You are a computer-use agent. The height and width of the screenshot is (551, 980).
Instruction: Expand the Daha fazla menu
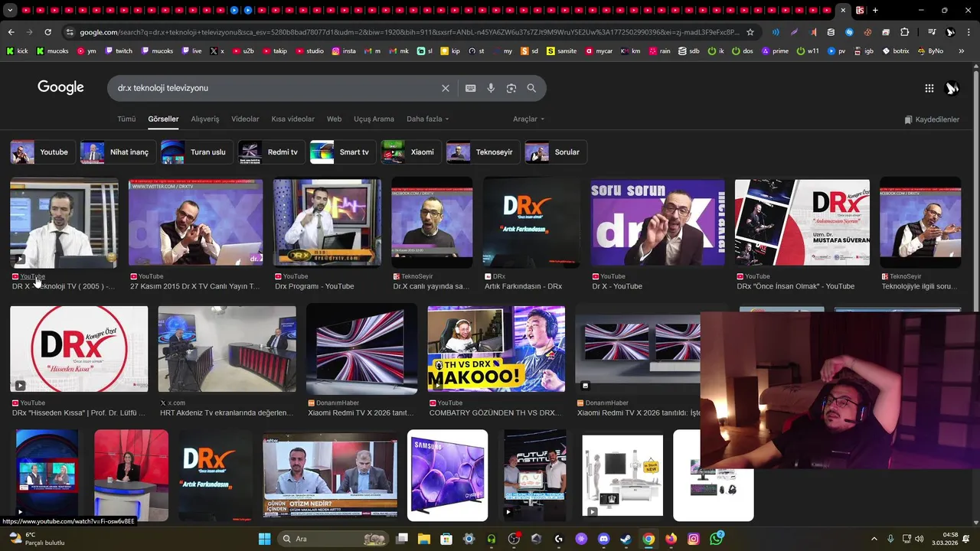[x=428, y=119]
